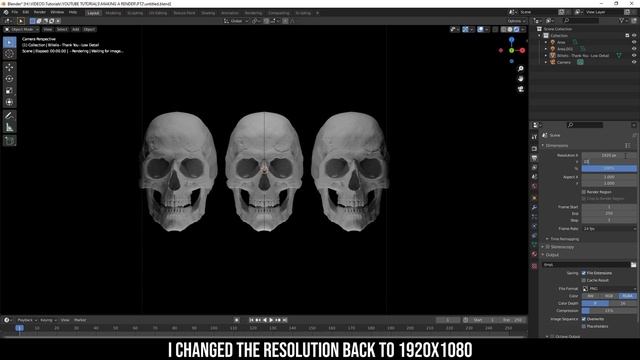The height and width of the screenshot is (360, 640).
Task: Adjust the Compression slider
Action: 609,311
